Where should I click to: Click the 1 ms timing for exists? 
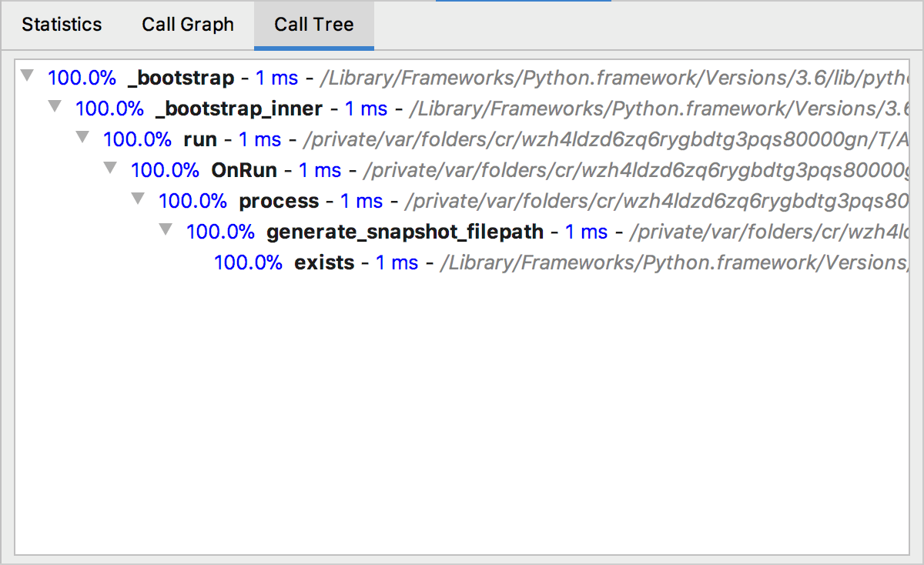(396, 262)
